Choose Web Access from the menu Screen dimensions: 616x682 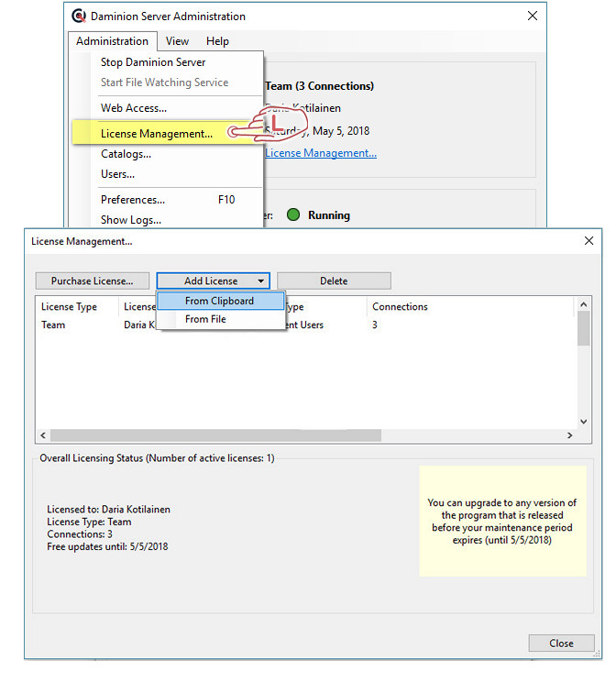(134, 108)
